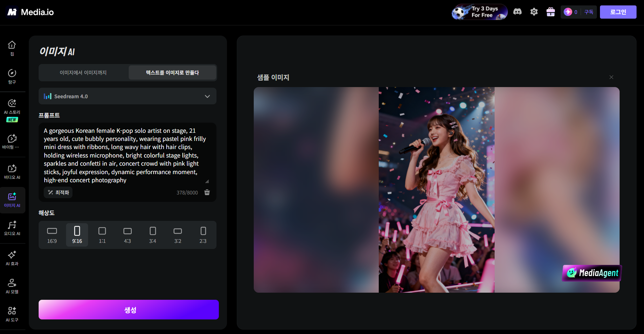Click the prompt textarea resize handle
Viewport: 644px width, 334px height.
coord(207,181)
